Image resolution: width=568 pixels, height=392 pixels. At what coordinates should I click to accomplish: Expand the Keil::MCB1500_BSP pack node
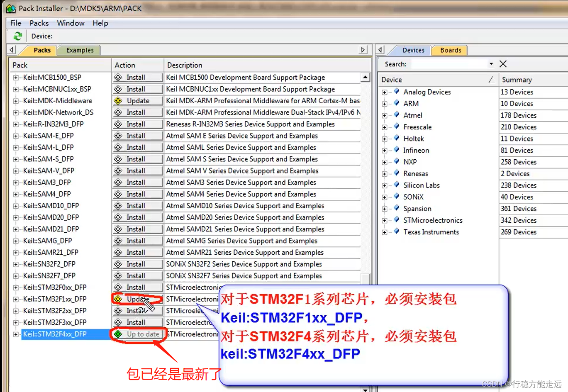click(x=16, y=78)
